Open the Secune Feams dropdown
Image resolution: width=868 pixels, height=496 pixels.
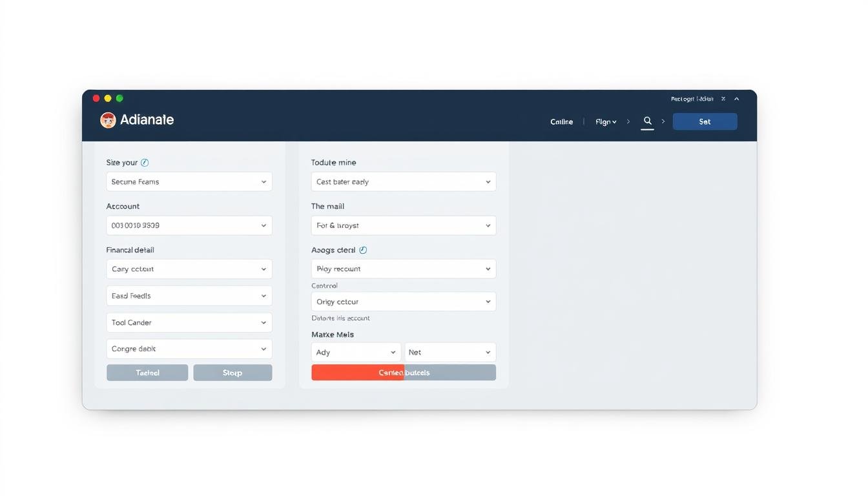click(x=189, y=181)
